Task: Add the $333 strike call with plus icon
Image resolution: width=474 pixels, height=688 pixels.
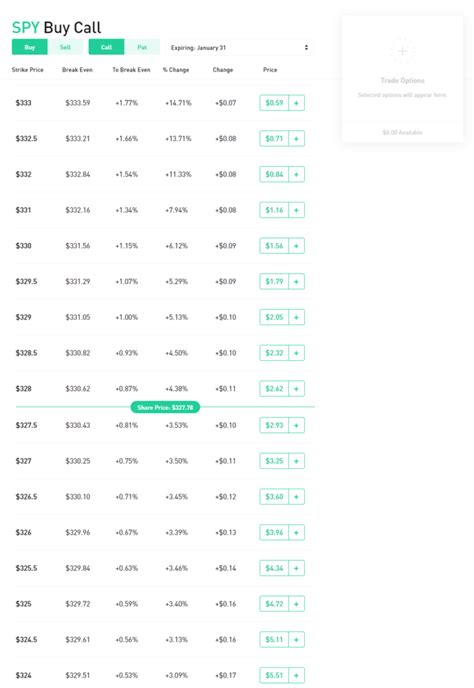Action: pyautogui.click(x=296, y=103)
